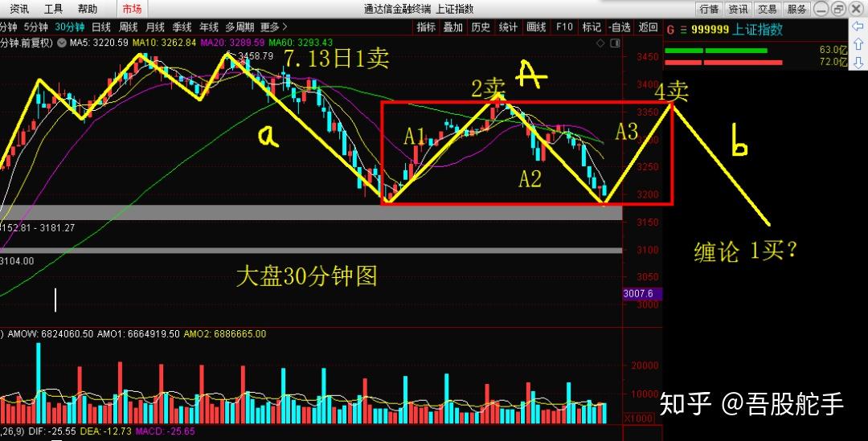Click the MA5: 3220.59 label
This screenshot has height=441, width=868.
[x=99, y=43]
